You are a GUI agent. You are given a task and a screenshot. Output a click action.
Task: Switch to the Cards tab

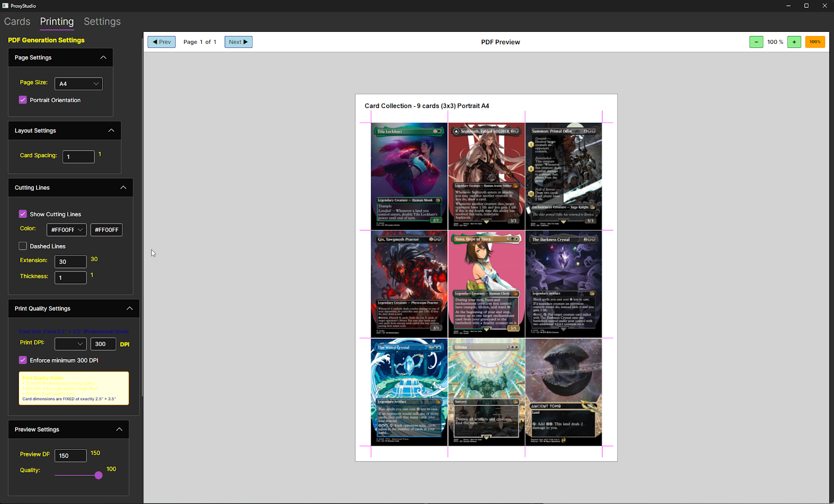(x=17, y=21)
